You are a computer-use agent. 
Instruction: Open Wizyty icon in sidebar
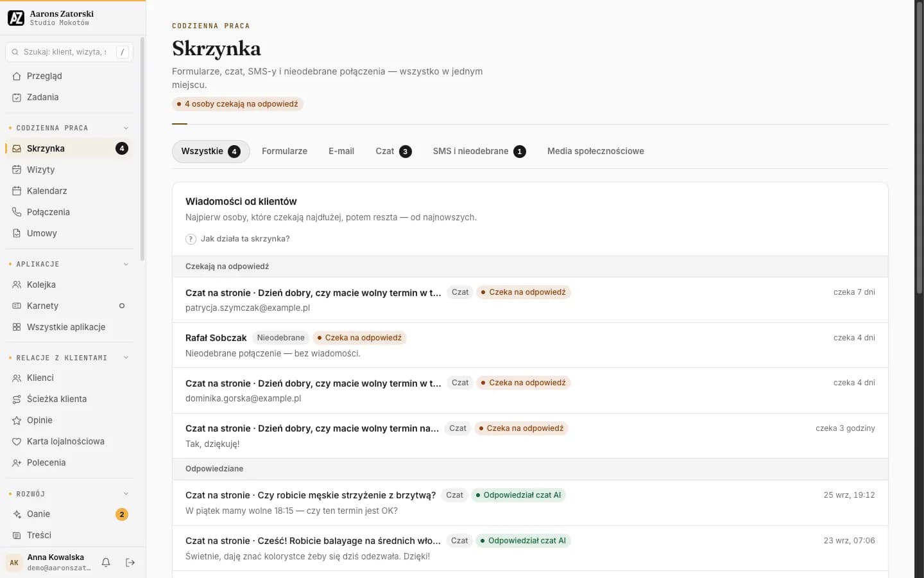[x=17, y=170]
